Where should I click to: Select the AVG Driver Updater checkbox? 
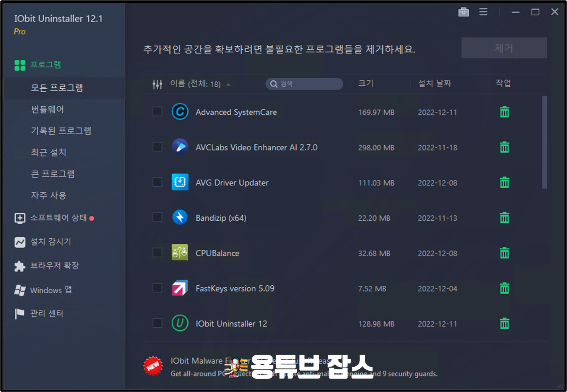[x=157, y=182]
